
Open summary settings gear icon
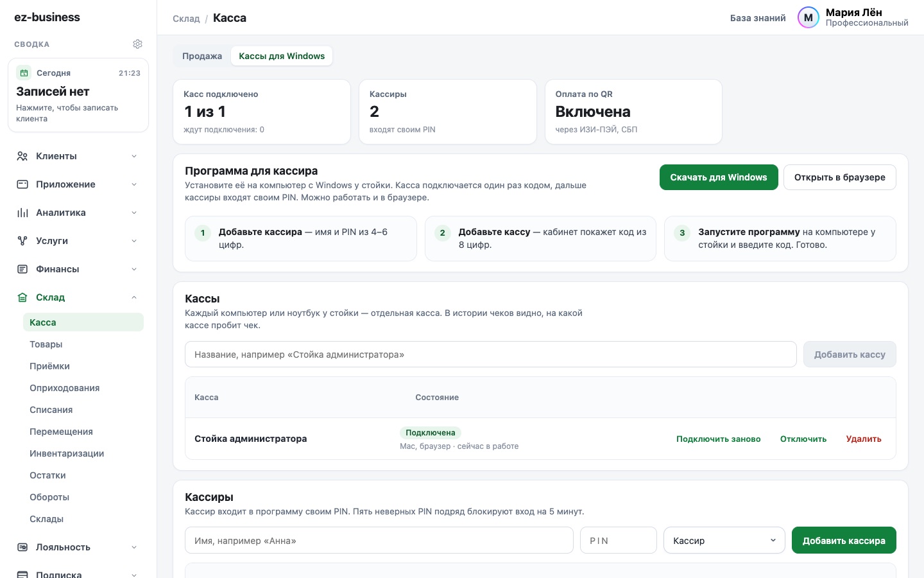137,44
